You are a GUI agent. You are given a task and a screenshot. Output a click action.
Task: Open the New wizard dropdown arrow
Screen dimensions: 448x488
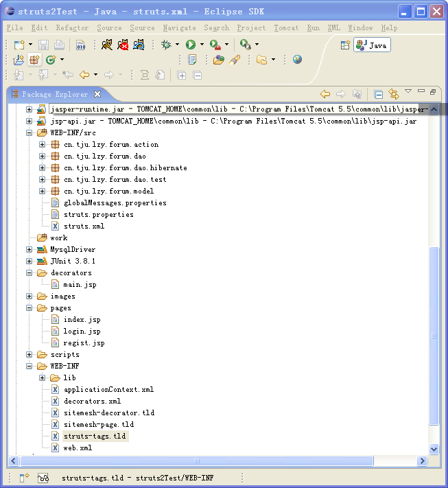pos(30,45)
